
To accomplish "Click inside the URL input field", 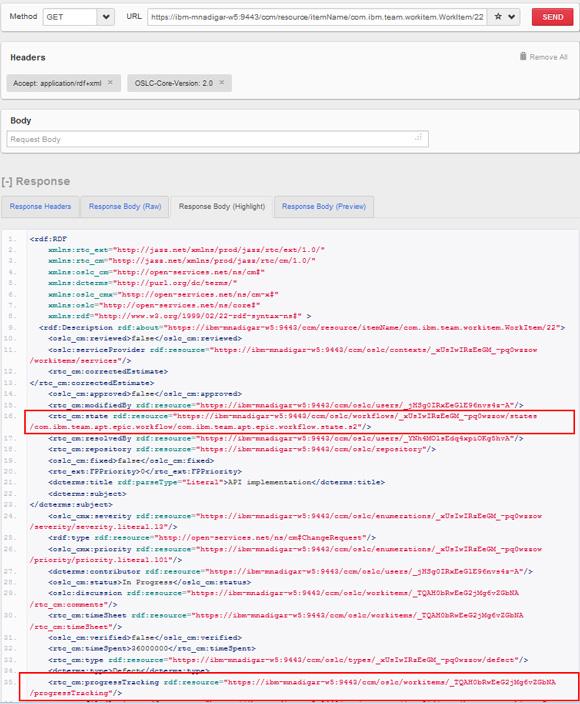I will [x=317, y=17].
